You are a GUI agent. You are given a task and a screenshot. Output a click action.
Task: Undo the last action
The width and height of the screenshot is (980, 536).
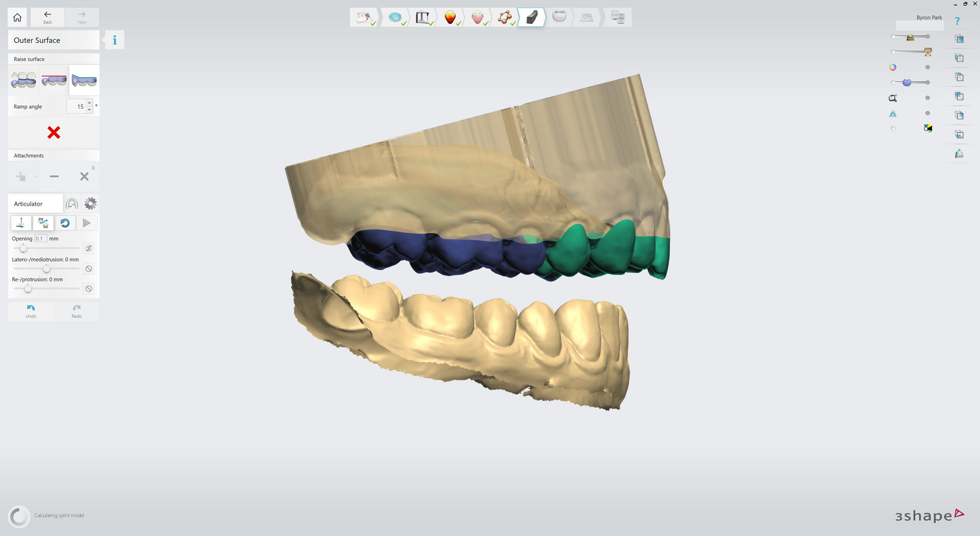31,311
